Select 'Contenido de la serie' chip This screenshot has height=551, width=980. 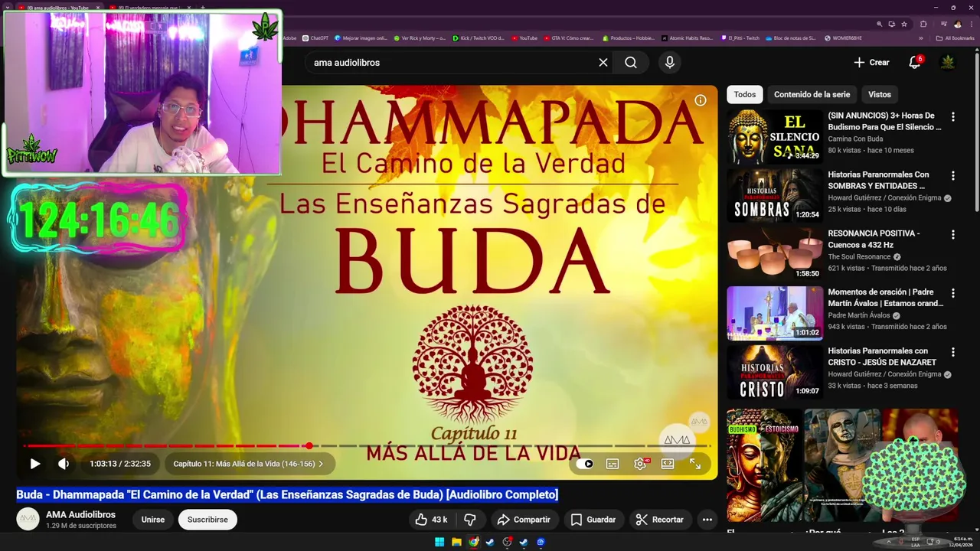pos(812,94)
